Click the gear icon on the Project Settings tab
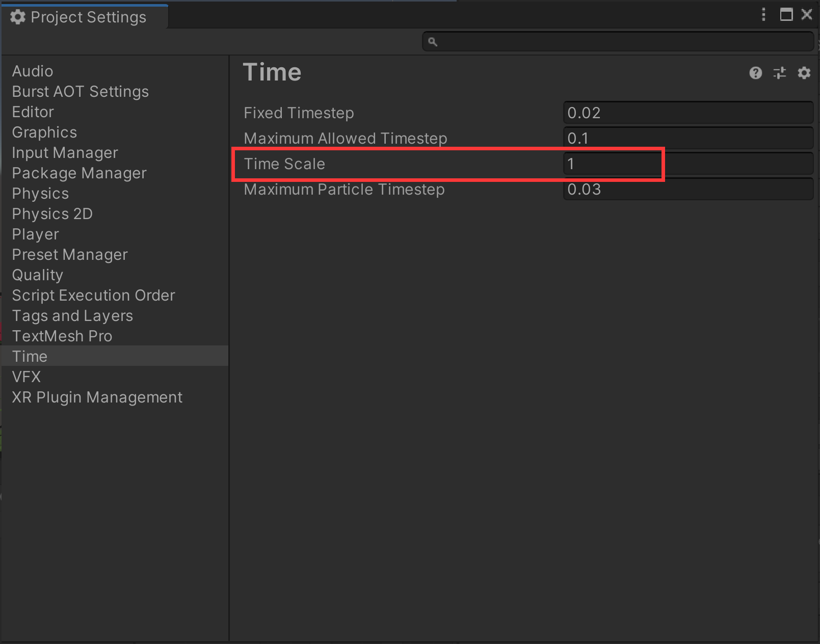Viewport: 820px width, 644px height. [18, 17]
